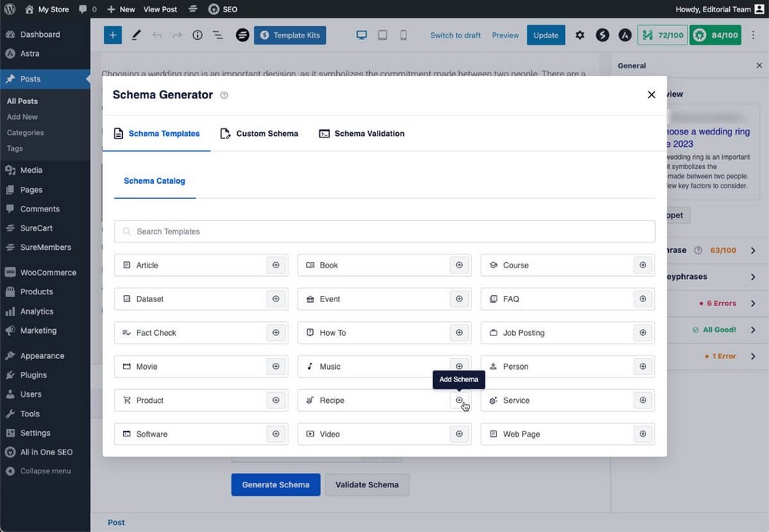Open the Plugins sidebar item
769x532 pixels.
tap(45, 375)
